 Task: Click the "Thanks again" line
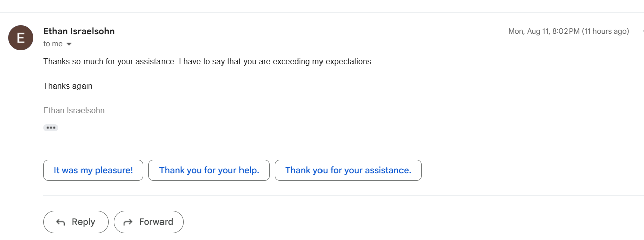(67, 86)
